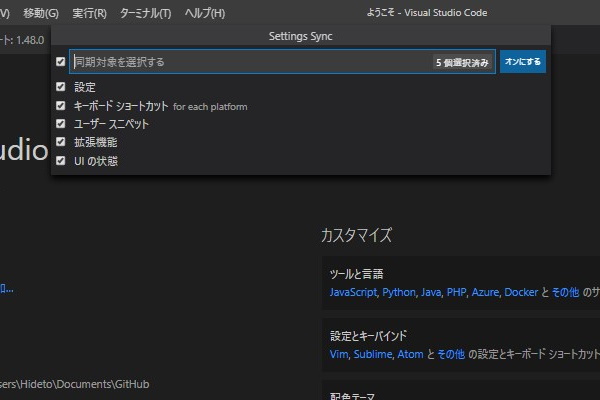Install Sublime keybindings link

pyautogui.click(x=373, y=354)
